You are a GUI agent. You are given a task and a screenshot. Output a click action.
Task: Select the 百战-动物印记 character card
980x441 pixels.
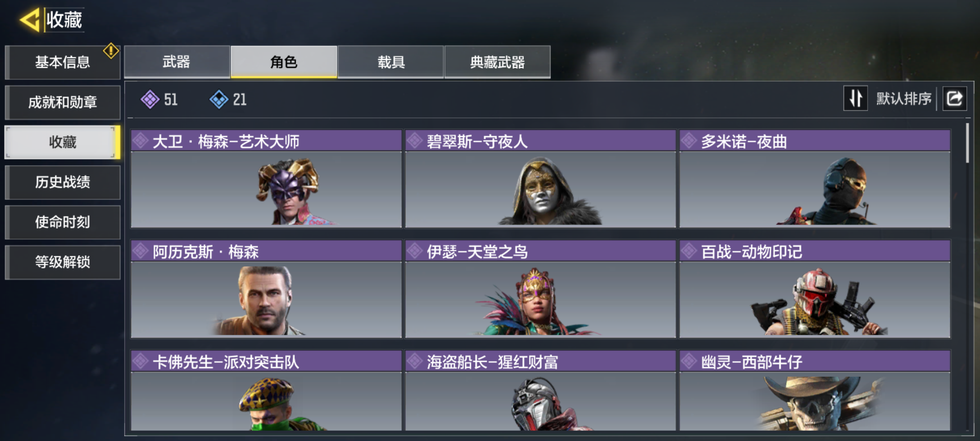click(x=815, y=289)
